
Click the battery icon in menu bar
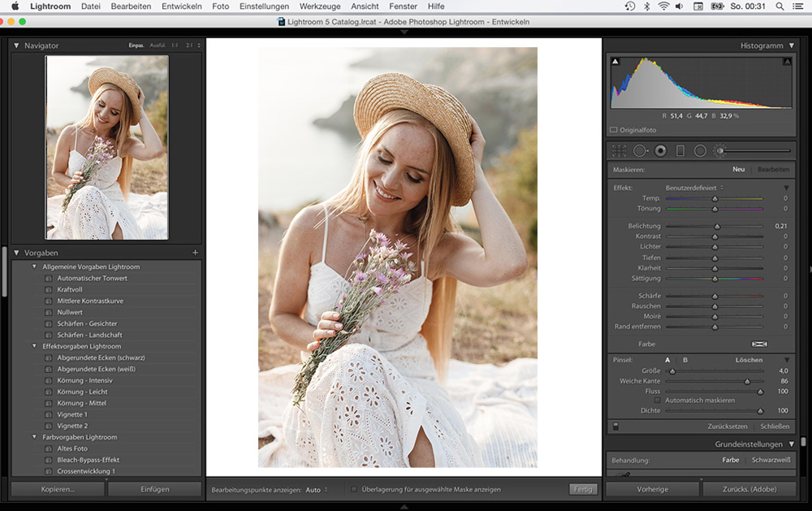[x=717, y=6]
